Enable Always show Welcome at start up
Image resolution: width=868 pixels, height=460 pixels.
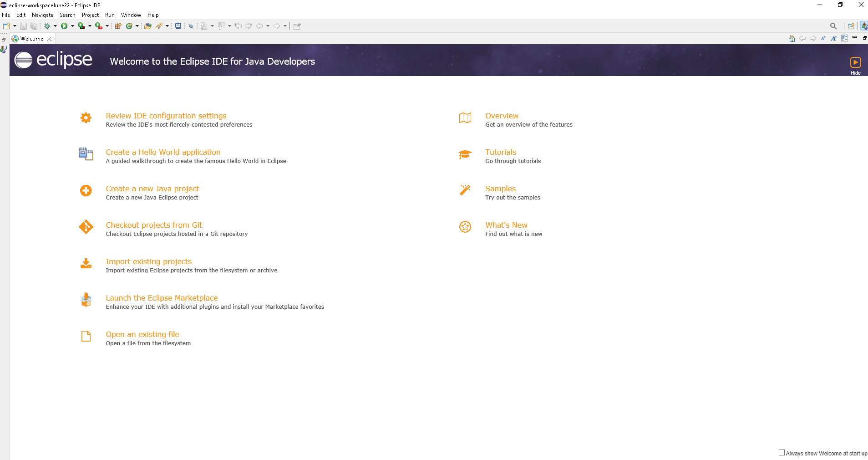[782, 453]
